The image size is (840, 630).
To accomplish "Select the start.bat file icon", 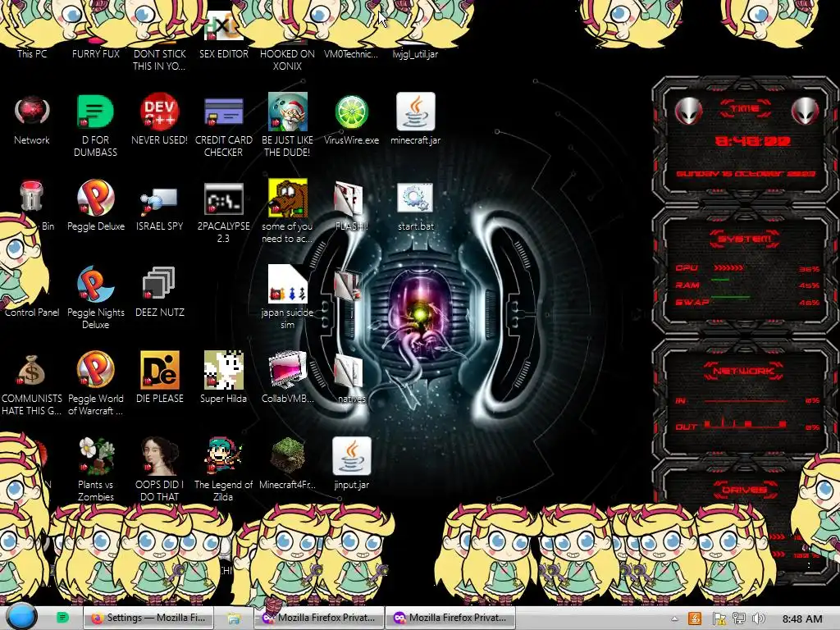I will 415,199.
